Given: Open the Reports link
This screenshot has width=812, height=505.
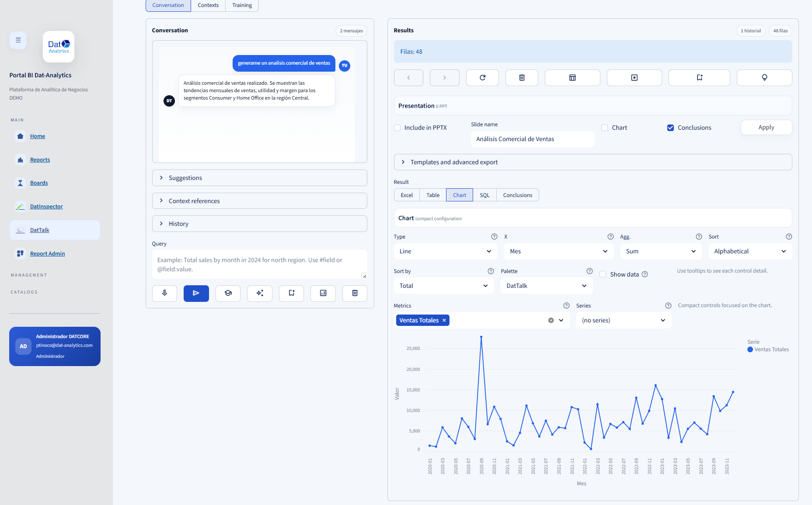Looking at the screenshot, I should [40, 160].
